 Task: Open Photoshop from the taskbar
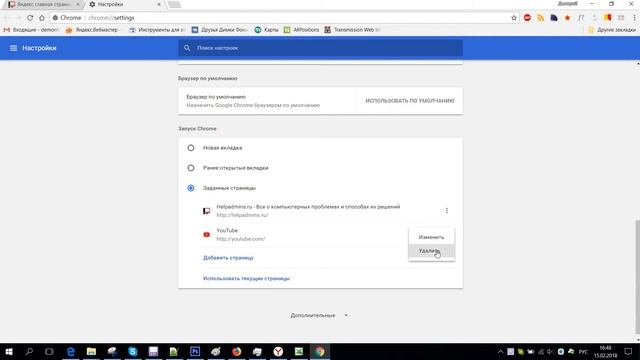pos(195,351)
